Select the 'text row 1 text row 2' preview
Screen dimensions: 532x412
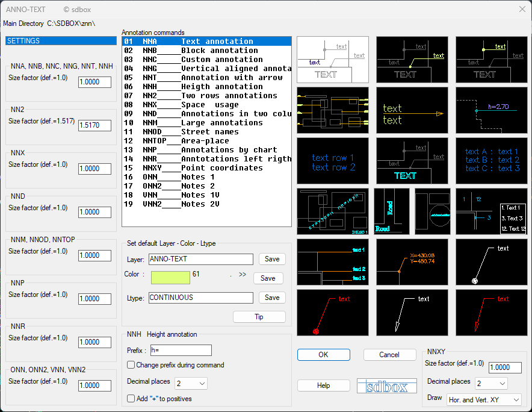tap(332, 161)
